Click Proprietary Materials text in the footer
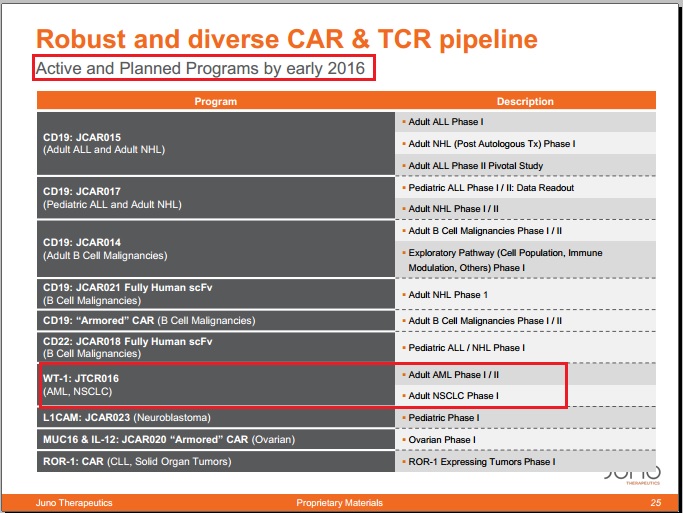Image resolution: width=683 pixels, height=513 pixels. point(340,502)
